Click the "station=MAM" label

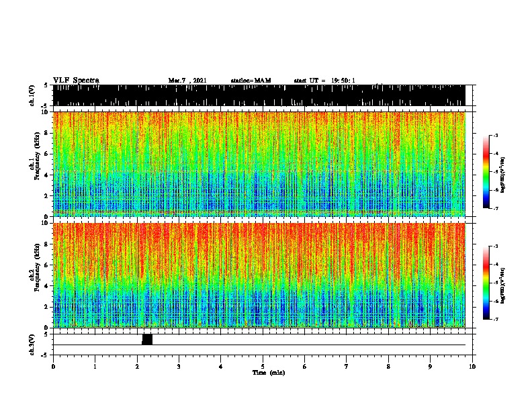coord(251,81)
